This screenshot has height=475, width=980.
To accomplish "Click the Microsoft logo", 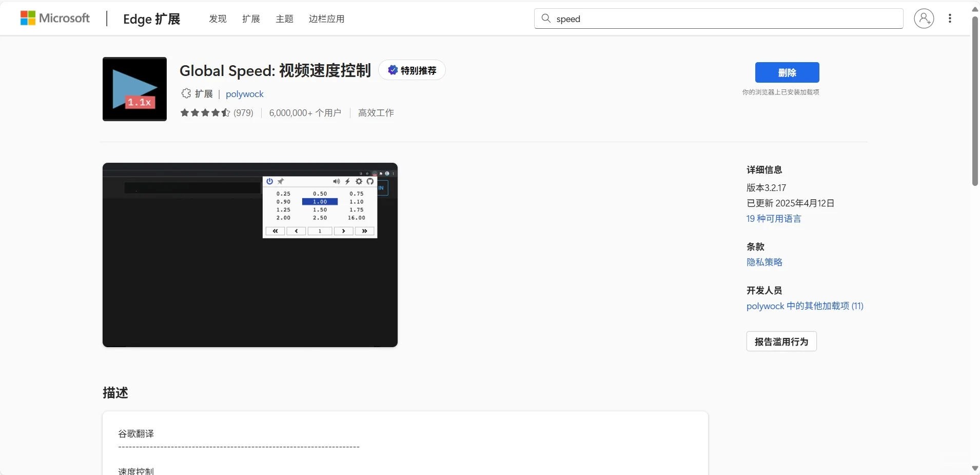I will (54, 18).
